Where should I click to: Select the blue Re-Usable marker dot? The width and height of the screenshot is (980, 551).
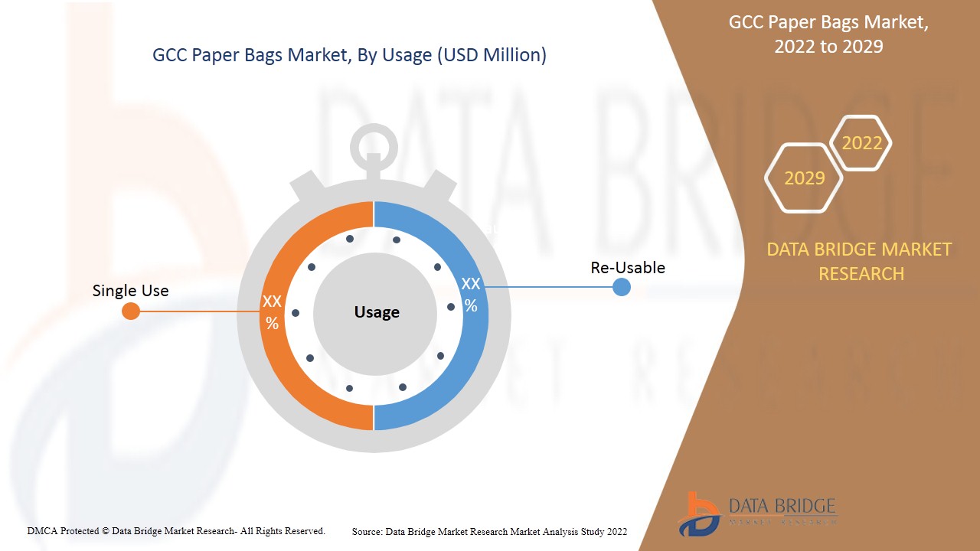tap(622, 287)
